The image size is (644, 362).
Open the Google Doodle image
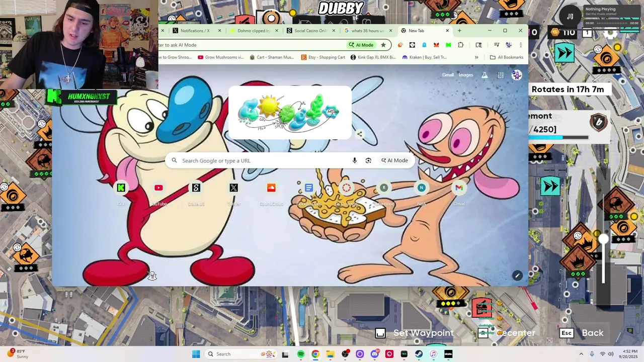click(289, 113)
